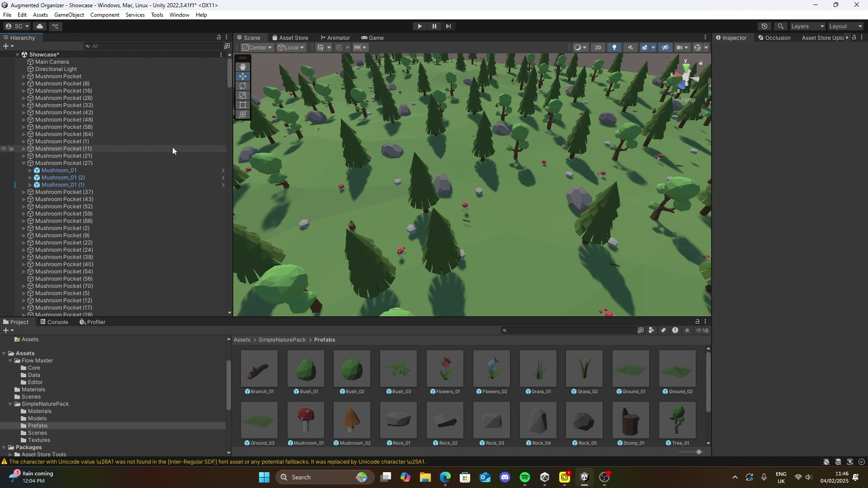The width and height of the screenshot is (868, 488).
Task: Switch to the Occlusion tab
Action: pyautogui.click(x=774, y=38)
